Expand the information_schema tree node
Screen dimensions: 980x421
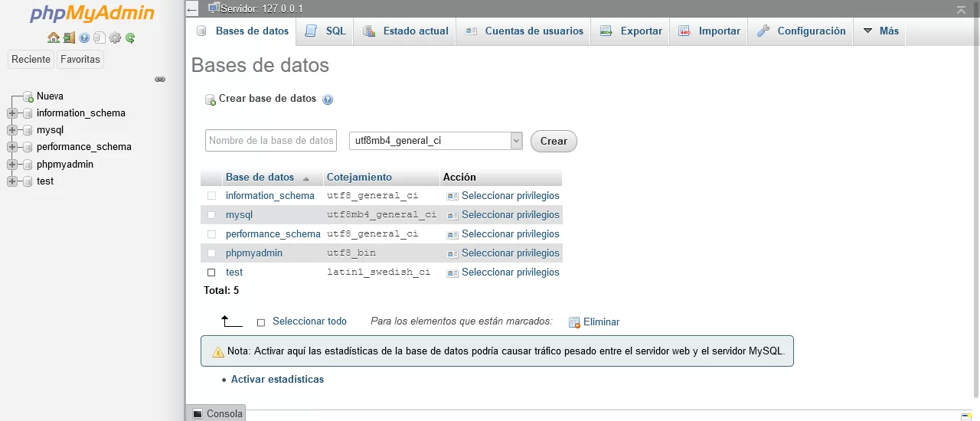pos(12,113)
